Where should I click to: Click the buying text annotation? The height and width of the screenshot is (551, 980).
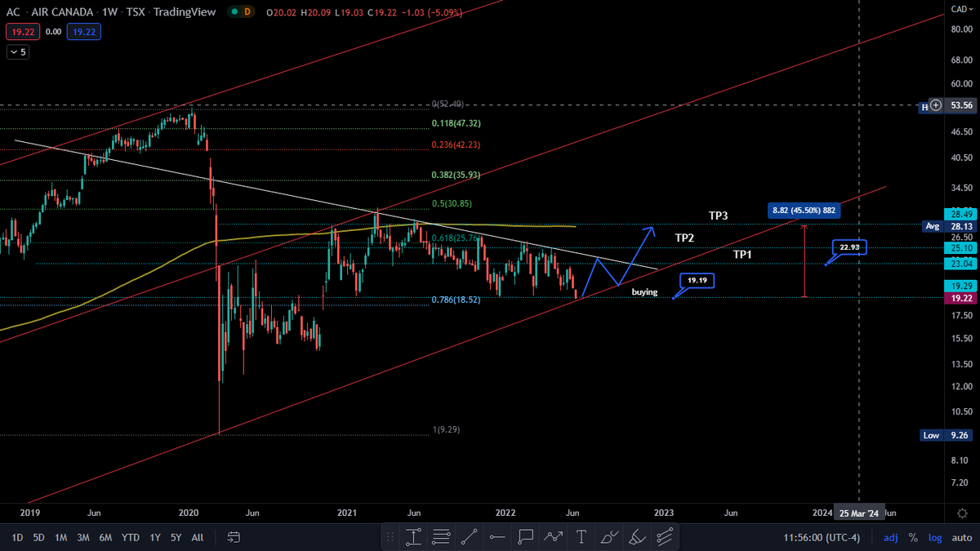point(644,291)
